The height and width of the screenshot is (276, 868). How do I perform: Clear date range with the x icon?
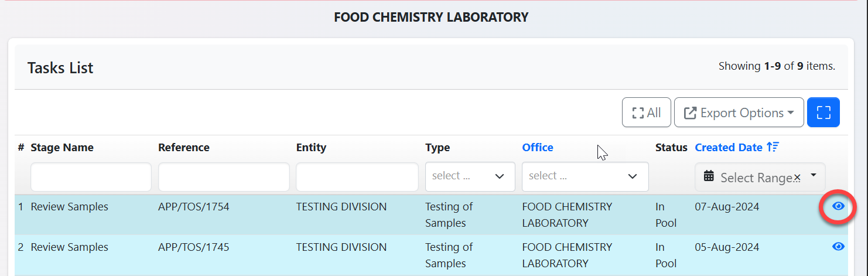797,178
